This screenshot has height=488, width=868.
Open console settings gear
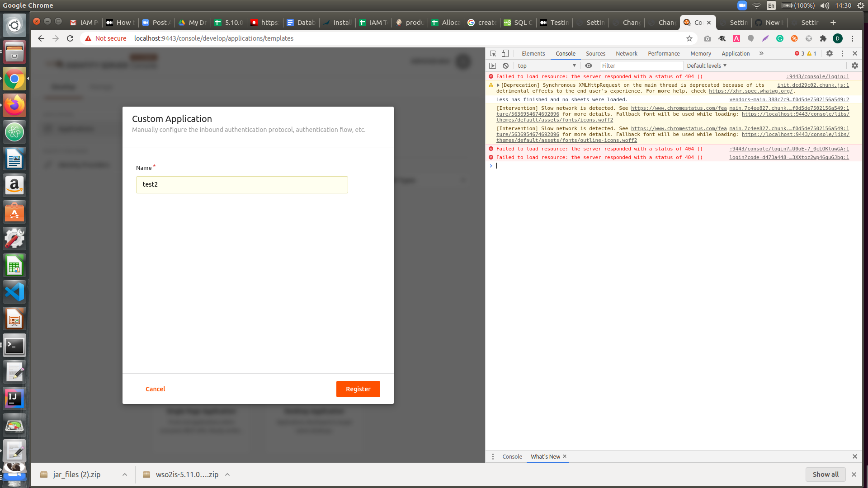(854, 66)
